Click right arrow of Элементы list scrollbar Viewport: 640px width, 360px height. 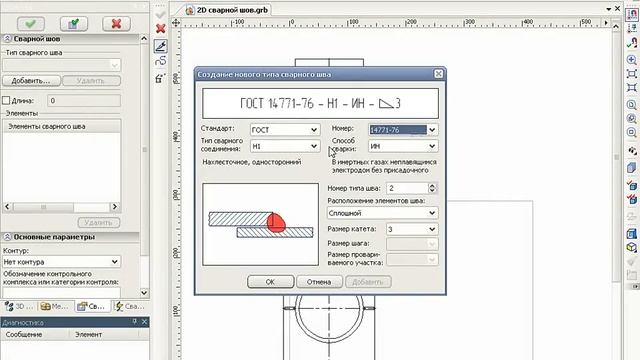[x=115, y=207]
